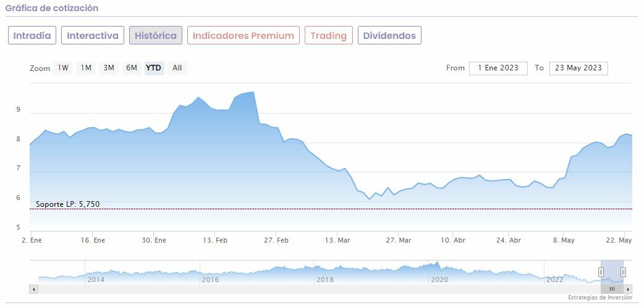The width and height of the screenshot is (644, 308).
Task: Switch to the Interactiva tab
Action: click(x=93, y=36)
